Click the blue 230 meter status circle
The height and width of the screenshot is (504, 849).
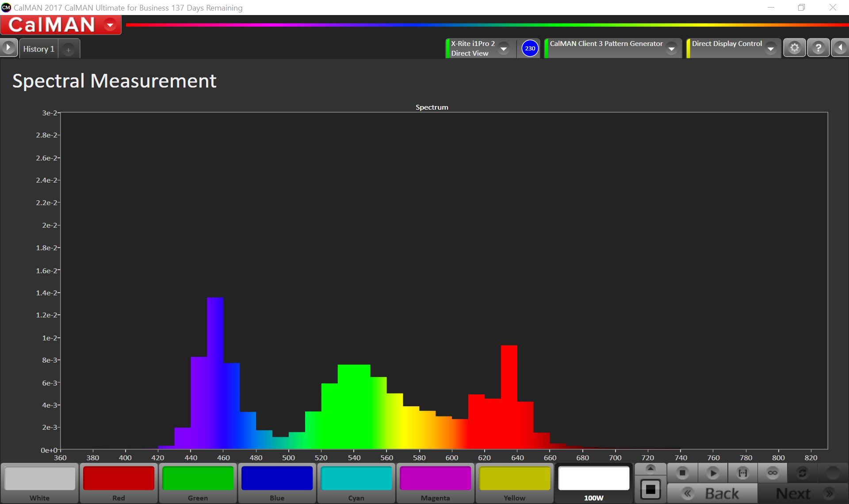(530, 48)
